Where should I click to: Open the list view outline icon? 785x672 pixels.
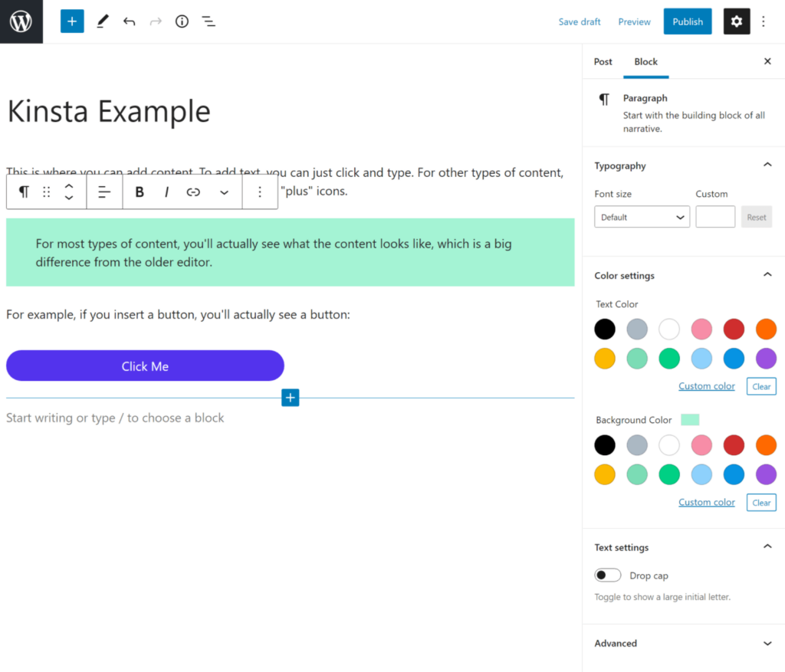click(x=209, y=21)
